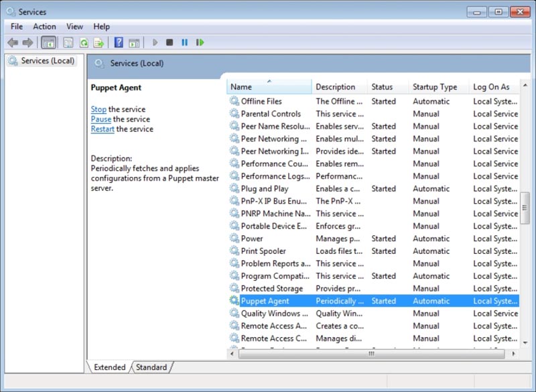The image size is (536, 392).
Task: Toggle the Show/Hide Console Tree icon
Action: 48,42
